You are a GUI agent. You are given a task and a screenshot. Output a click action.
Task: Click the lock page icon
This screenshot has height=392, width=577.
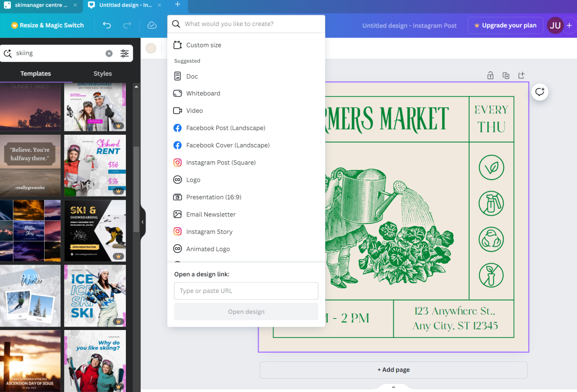coord(490,75)
